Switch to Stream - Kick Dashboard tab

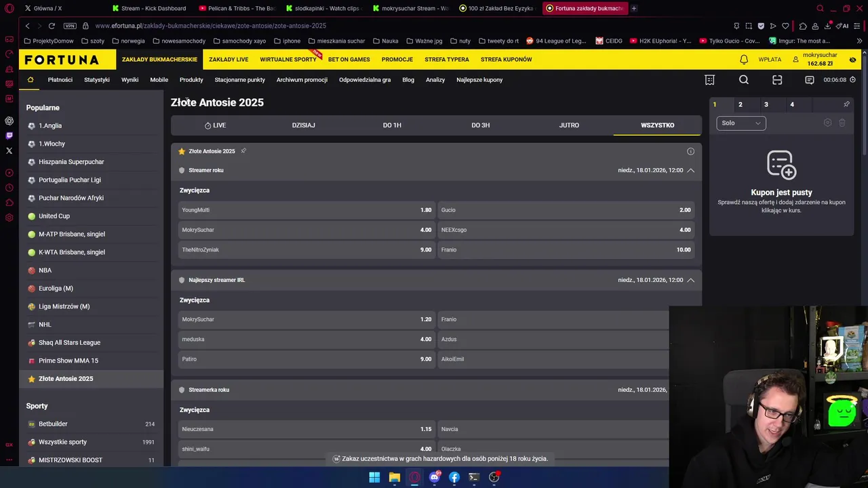click(x=149, y=8)
